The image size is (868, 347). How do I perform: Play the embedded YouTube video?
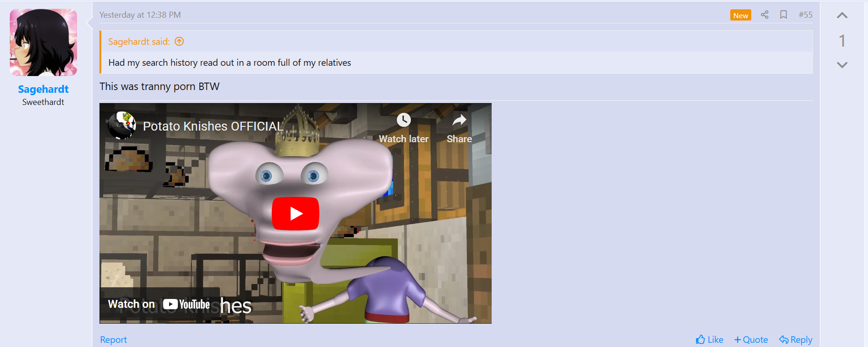(x=296, y=214)
